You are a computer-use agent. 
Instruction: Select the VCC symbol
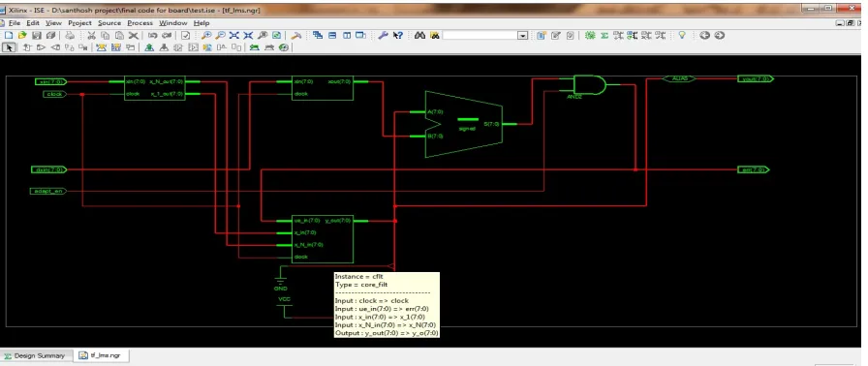(284, 308)
